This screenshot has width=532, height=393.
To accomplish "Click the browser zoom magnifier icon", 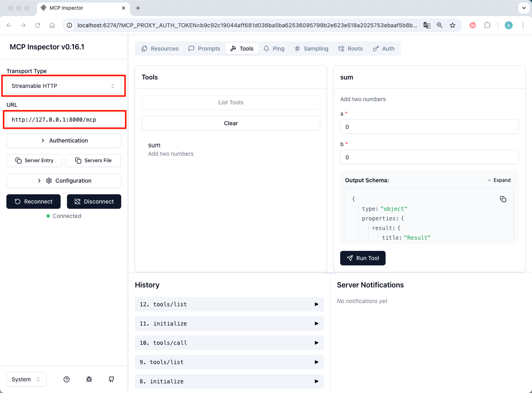I will (440, 25).
